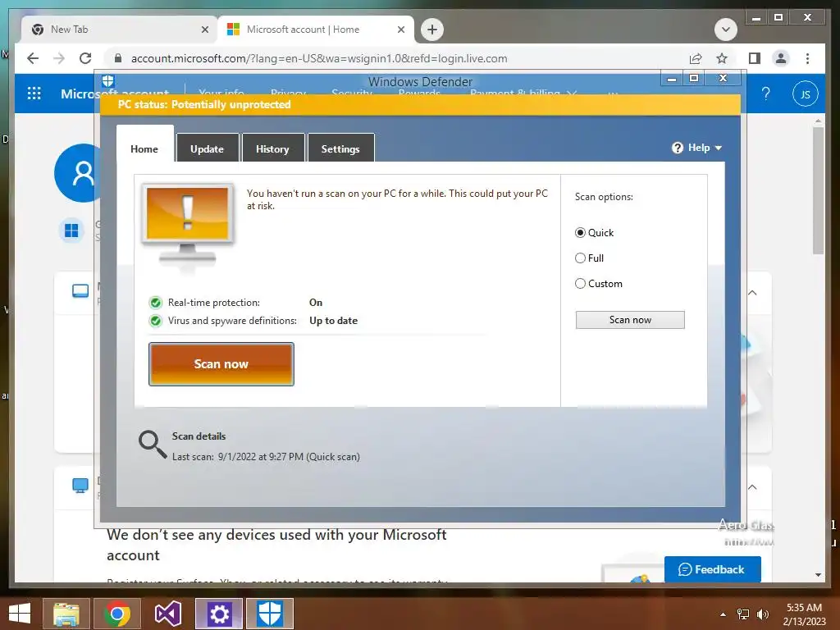840x630 pixels.
Task: Toggle the Chrome side panel
Action: 755,58
